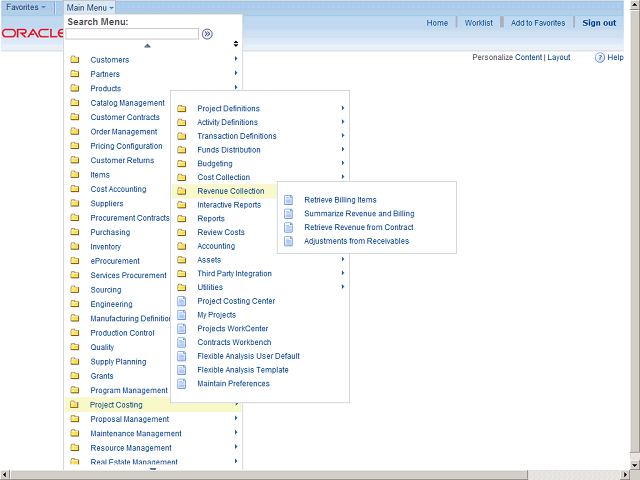Expand the Project Definitions submenu arrow
640x480 pixels.
coord(342,109)
